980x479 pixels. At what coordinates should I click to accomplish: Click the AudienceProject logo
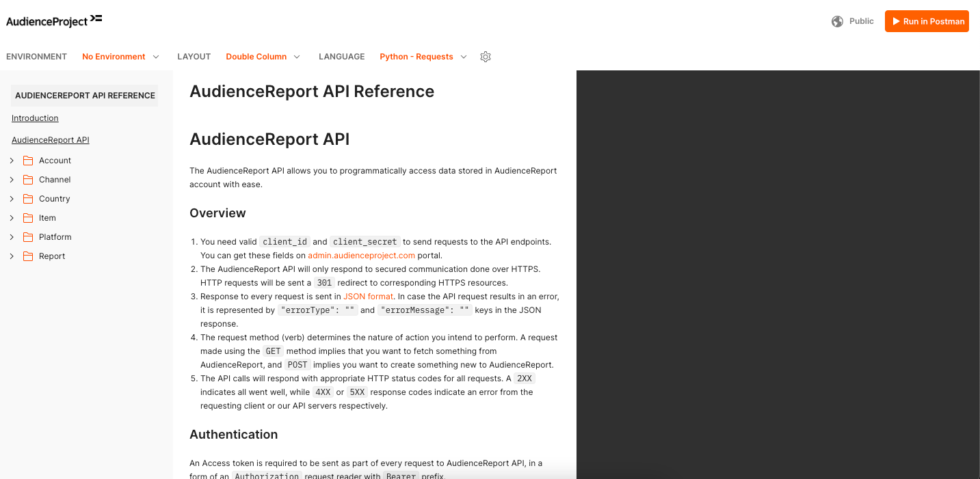(x=54, y=20)
